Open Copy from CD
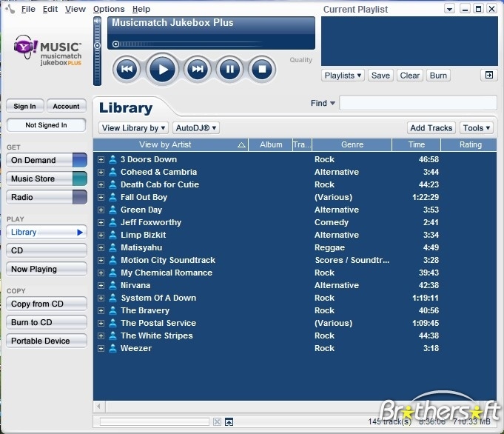The height and width of the screenshot is (434, 504). (x=47, y=304)
